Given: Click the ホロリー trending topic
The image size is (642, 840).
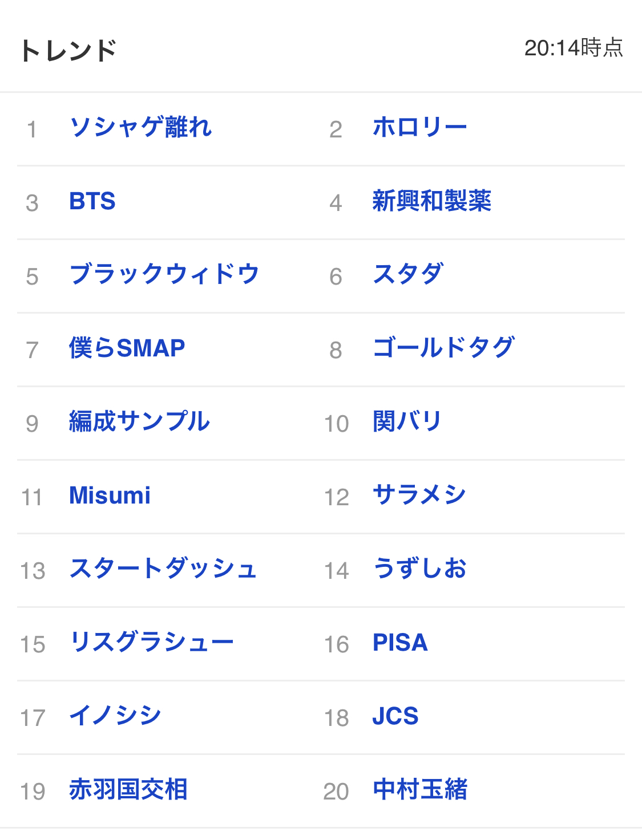Looking at the screenshot, I should 419,127.
